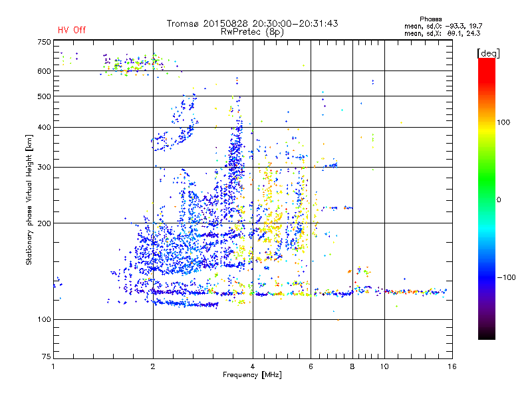Click the x-axis tick label "1"

click(x=53, y=366)
